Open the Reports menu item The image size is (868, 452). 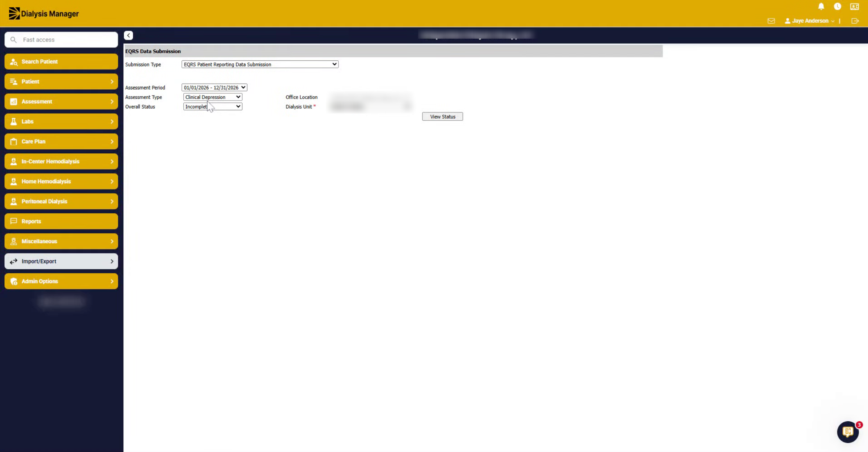coord(61,221)
